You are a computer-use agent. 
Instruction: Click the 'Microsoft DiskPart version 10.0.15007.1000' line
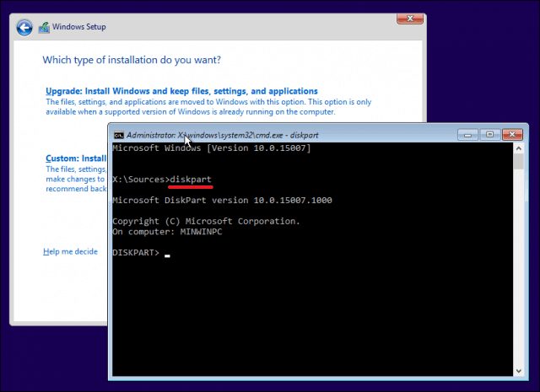(222, 201)
